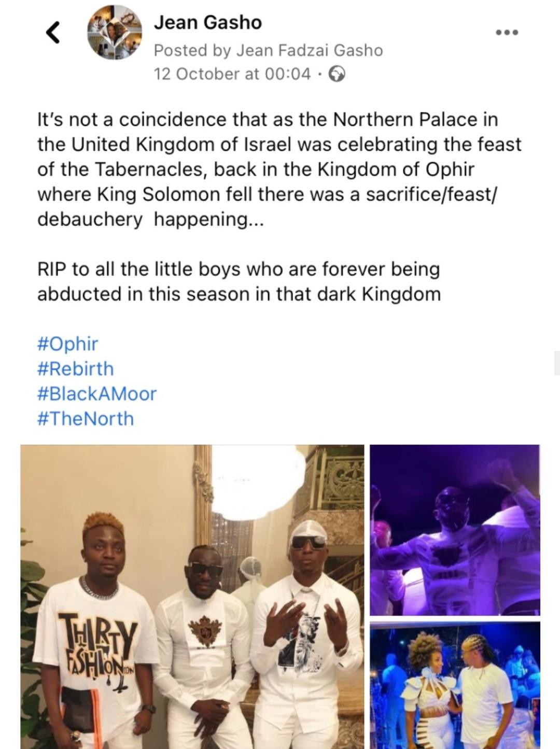Open the Jean Gasho page name
The image size is (560, 749).
207,22
